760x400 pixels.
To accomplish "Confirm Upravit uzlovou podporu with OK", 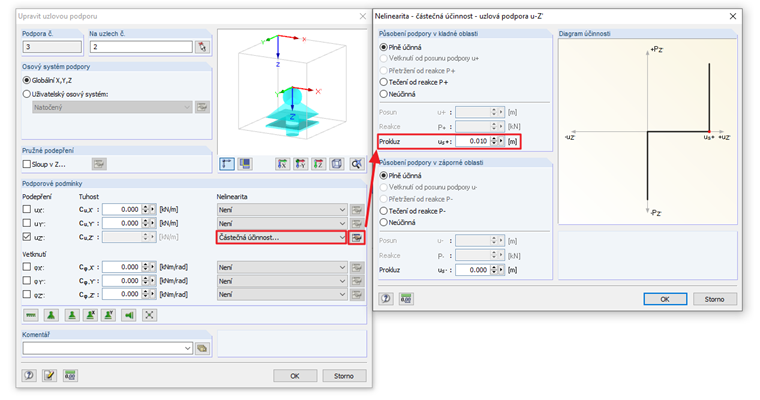I will 295,376.
